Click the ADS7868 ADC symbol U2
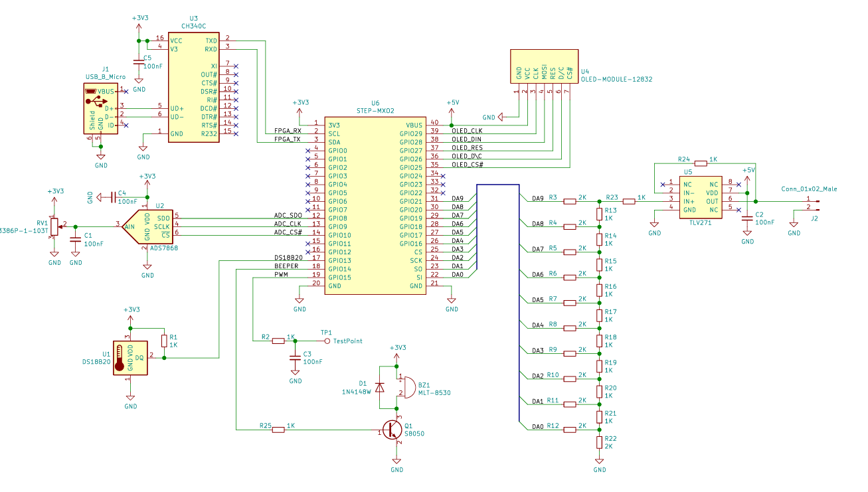Image resolution: width=868 pixels, height=492 pixels. pos(147,226)
